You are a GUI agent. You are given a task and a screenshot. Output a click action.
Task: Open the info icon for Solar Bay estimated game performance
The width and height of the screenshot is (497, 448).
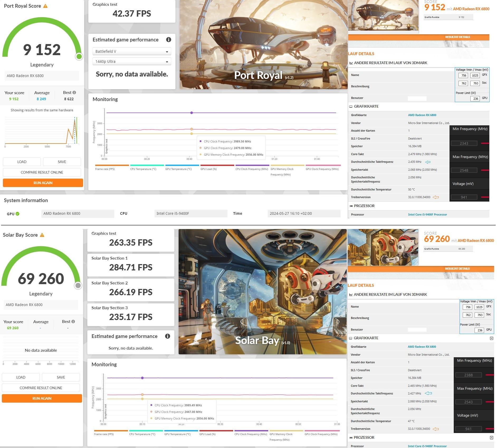(168, 336)
